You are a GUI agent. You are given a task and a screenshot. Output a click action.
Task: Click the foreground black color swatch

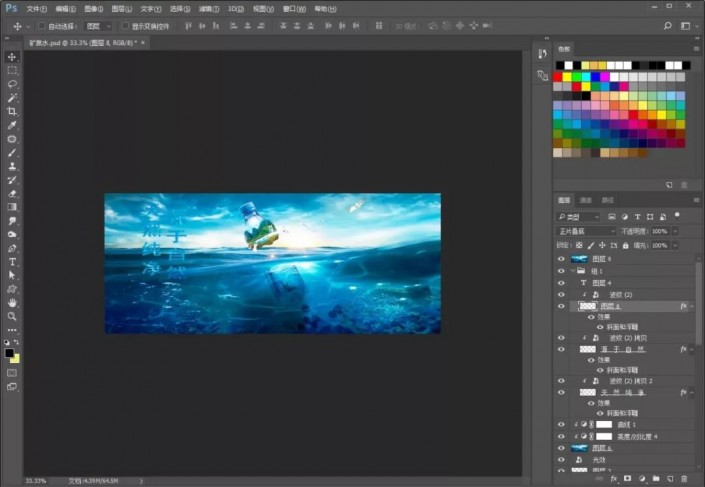pos(9,353)
